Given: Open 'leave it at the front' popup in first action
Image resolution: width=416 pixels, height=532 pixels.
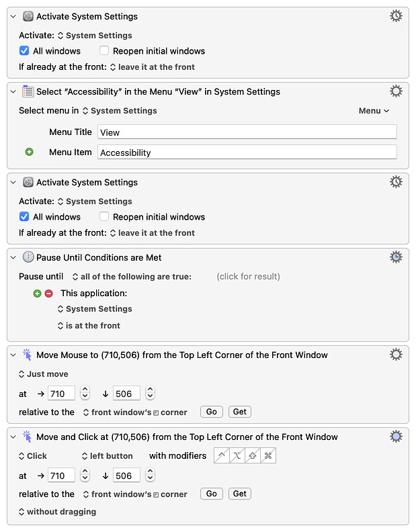Looking at the screenshot, I should 152,67.
